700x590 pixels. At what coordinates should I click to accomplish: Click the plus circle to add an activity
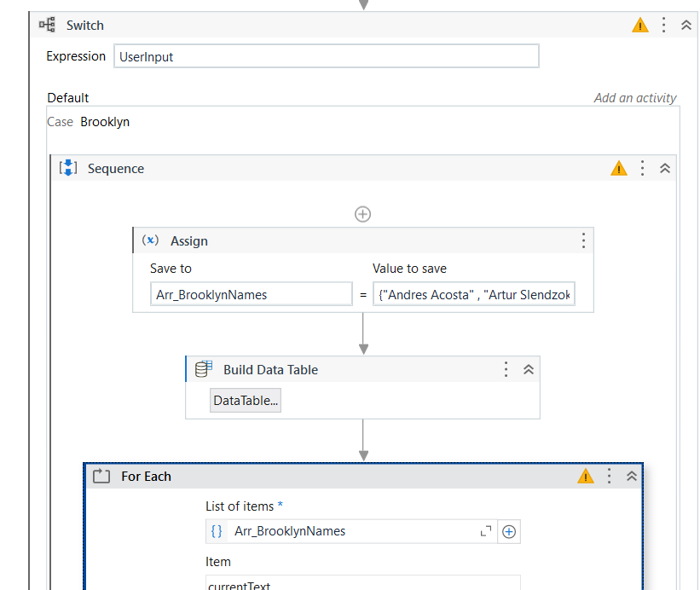point(362,214)
